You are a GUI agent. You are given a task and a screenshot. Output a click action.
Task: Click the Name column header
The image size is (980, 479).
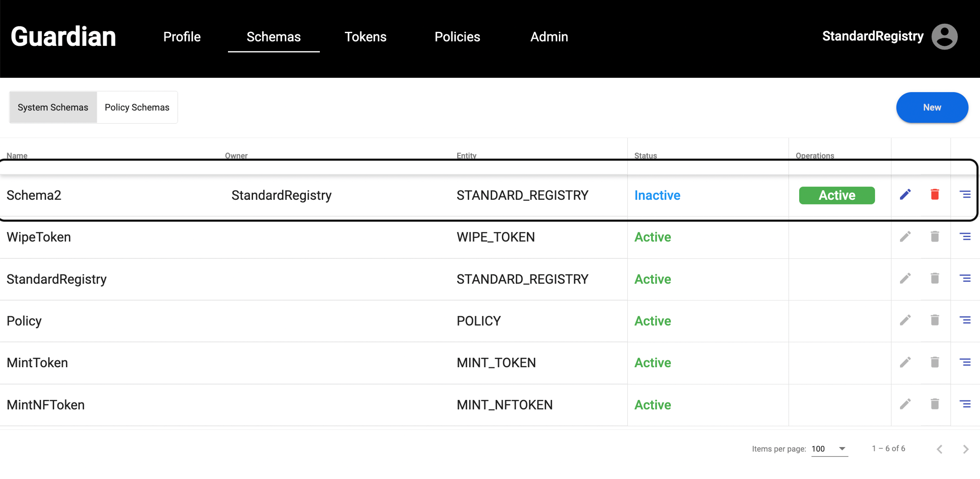coord(17,156)
